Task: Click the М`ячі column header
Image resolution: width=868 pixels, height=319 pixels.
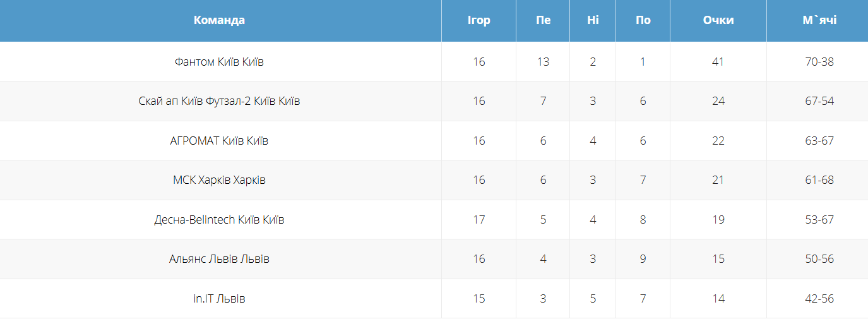Action: click(x=819, y=20)
